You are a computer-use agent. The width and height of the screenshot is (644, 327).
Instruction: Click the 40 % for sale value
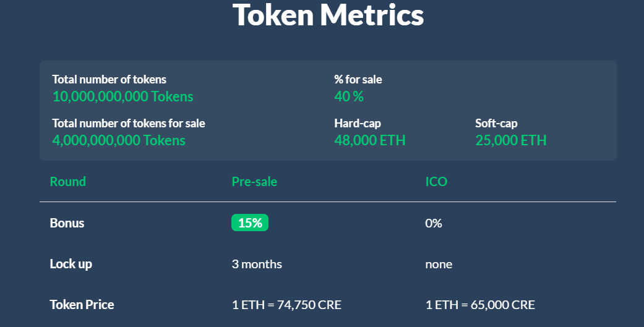click(349, 96)
